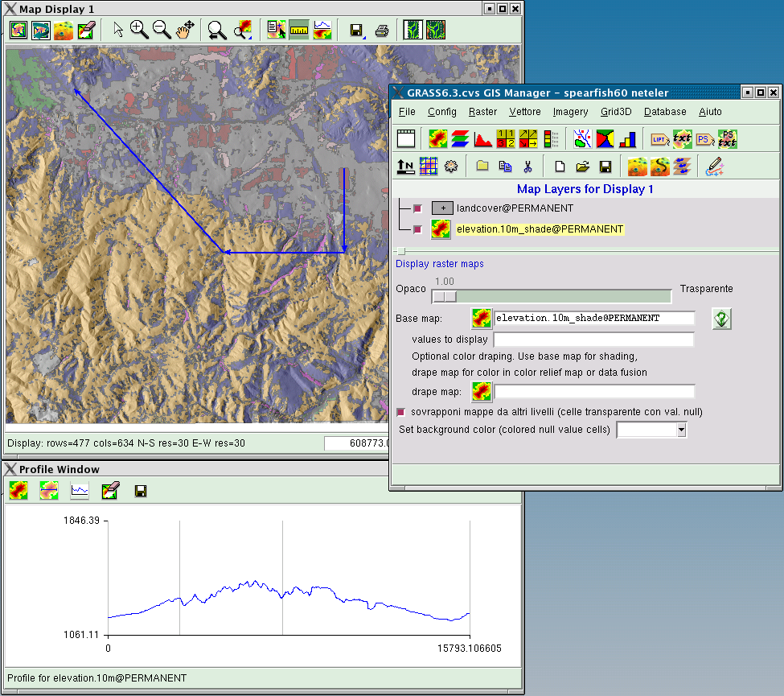Erase the map display with eraser icon
The image size is (784, 696).
tap(87, 31)
